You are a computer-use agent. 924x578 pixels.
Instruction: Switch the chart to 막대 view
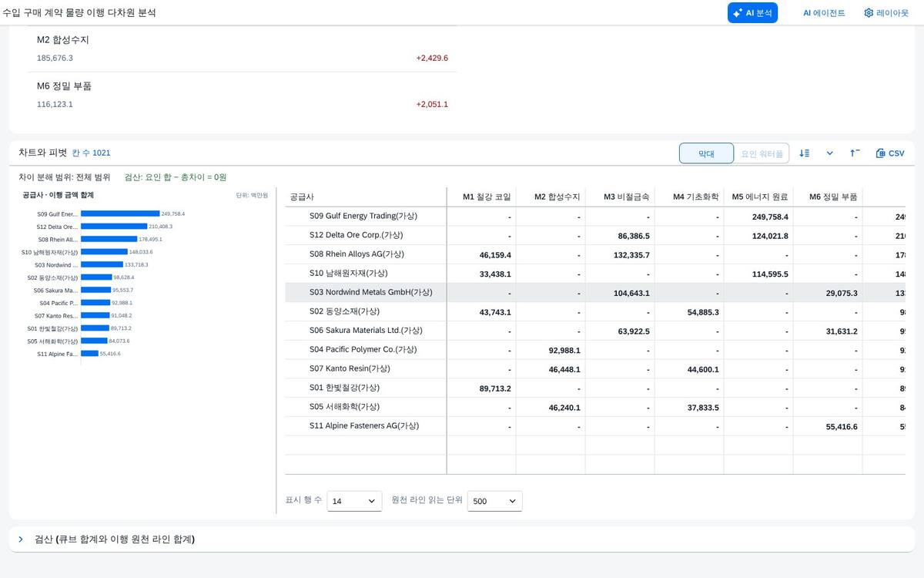pos(706,153)
